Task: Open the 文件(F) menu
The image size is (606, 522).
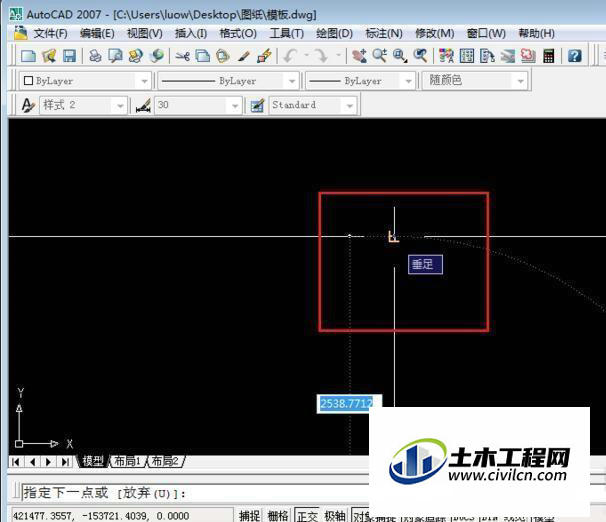Action: click(x=50, y=34)
